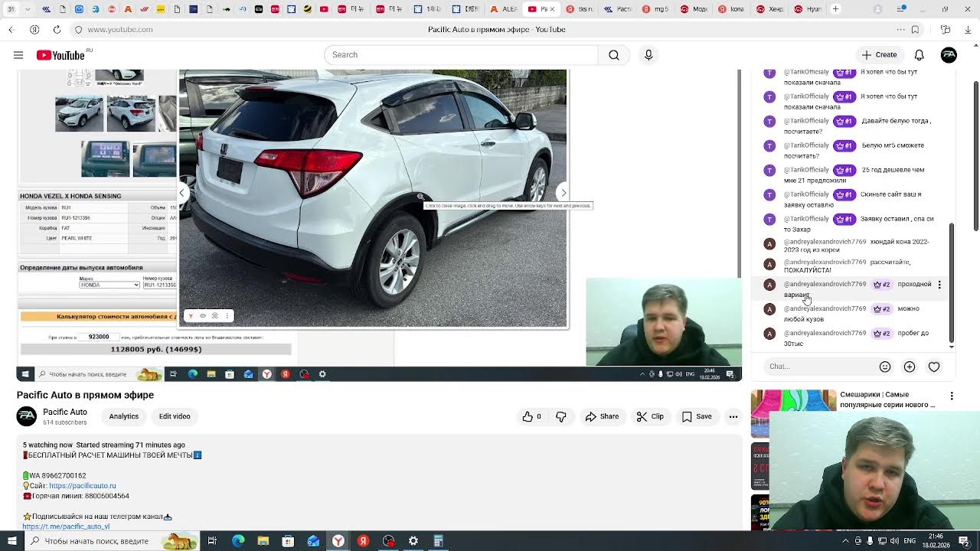This screenshot has height=551, width=980.
Task: Open a new browser tab
Action: click(x=835, y=9)
